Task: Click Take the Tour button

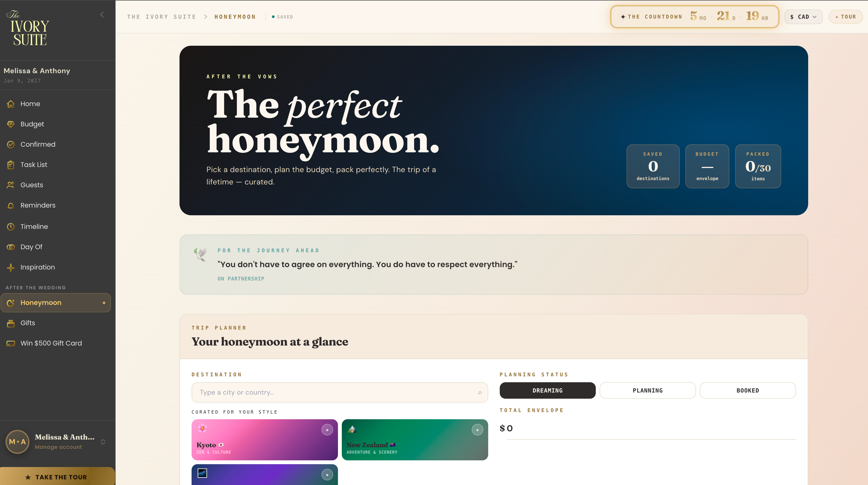Action: 57,476
